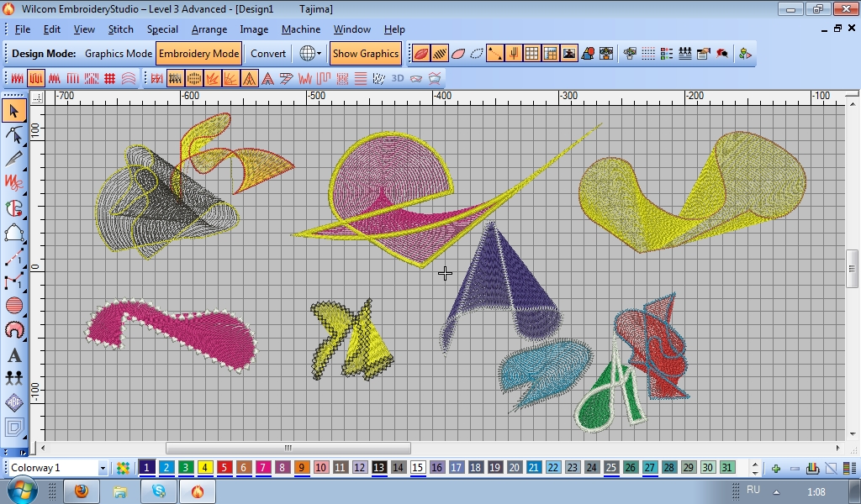This screenshot has height=504, width=861.
Task: Toggle the Show Graphics button
Action: (365, 53)
